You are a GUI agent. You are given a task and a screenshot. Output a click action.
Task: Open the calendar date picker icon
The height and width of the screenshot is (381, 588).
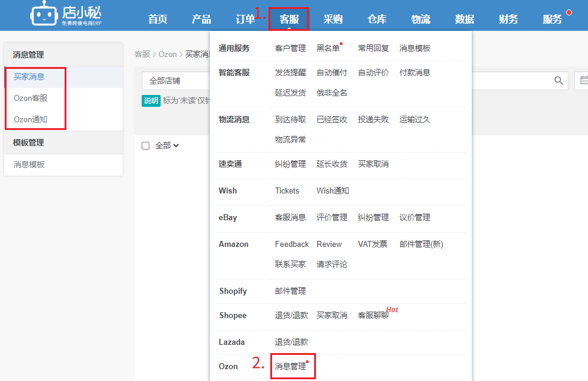(584, 80)
